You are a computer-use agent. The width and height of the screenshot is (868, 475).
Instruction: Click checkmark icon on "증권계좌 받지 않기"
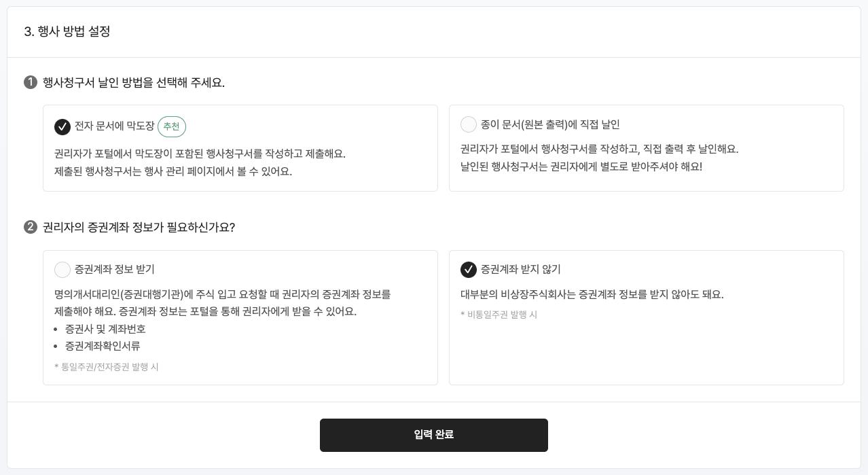[x=469, y=270]
